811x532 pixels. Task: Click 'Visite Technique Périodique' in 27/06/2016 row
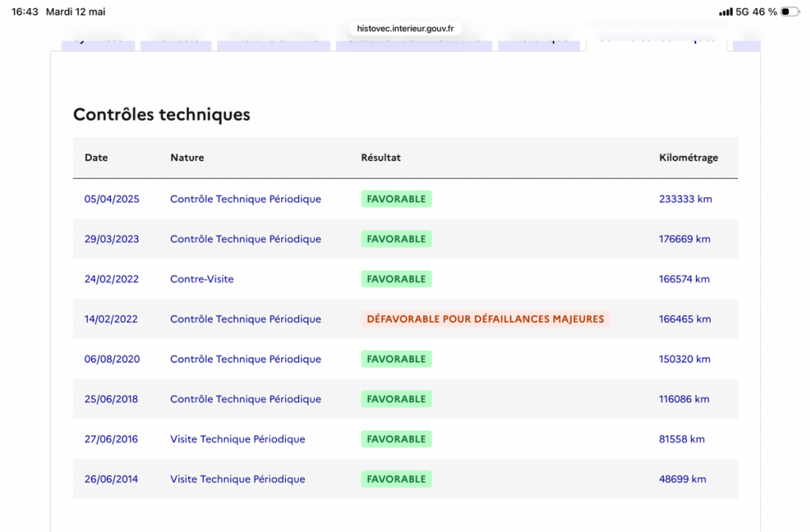[x=238, y=439]
